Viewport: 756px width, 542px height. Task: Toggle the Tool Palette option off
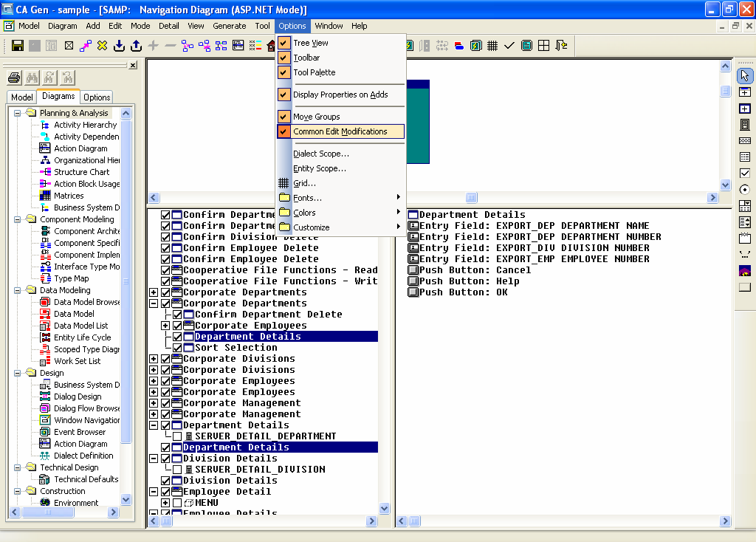coord(313,72)
